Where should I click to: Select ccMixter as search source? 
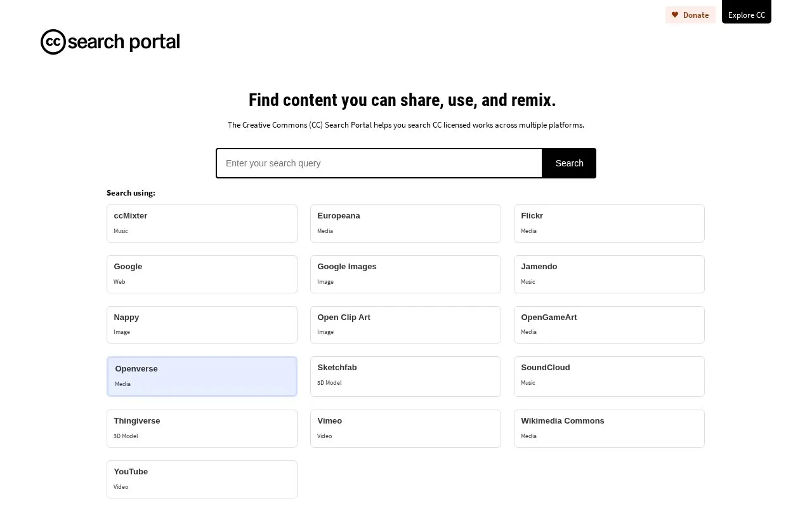(202, 224)
